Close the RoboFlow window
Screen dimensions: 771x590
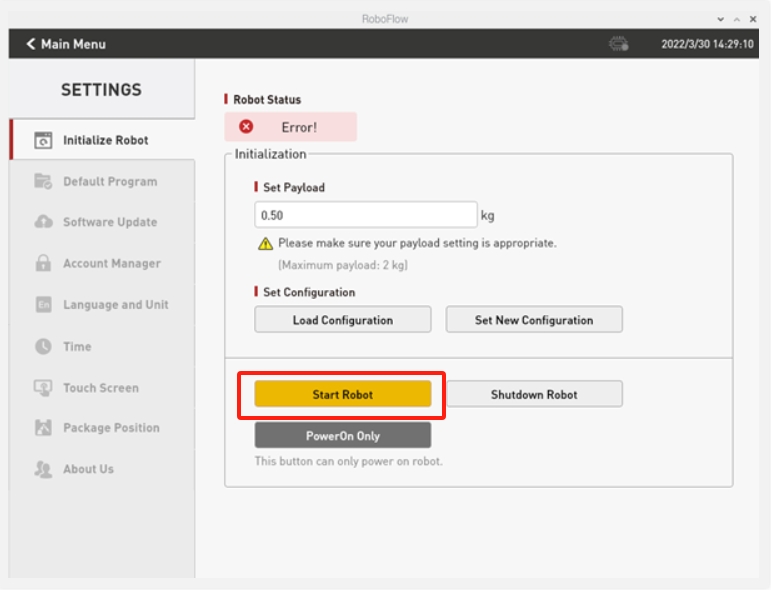(753, 19)
